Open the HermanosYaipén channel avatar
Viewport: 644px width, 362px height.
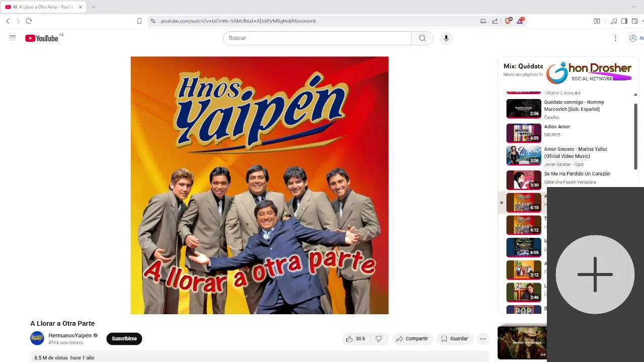tap(37, 338)
